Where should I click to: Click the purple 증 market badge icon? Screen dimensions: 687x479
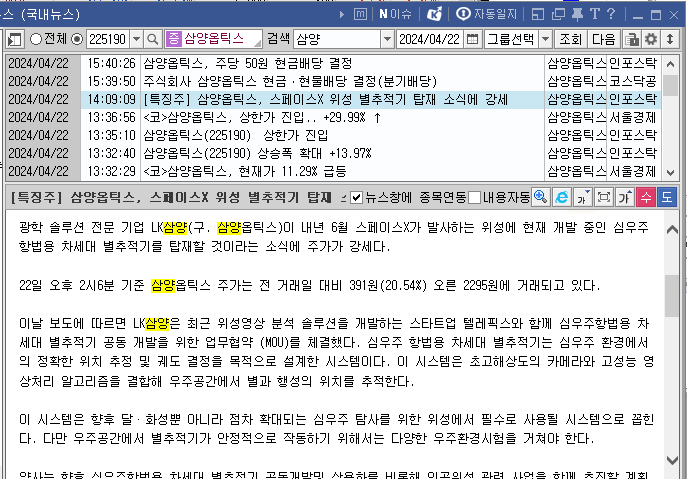[174, 39]
